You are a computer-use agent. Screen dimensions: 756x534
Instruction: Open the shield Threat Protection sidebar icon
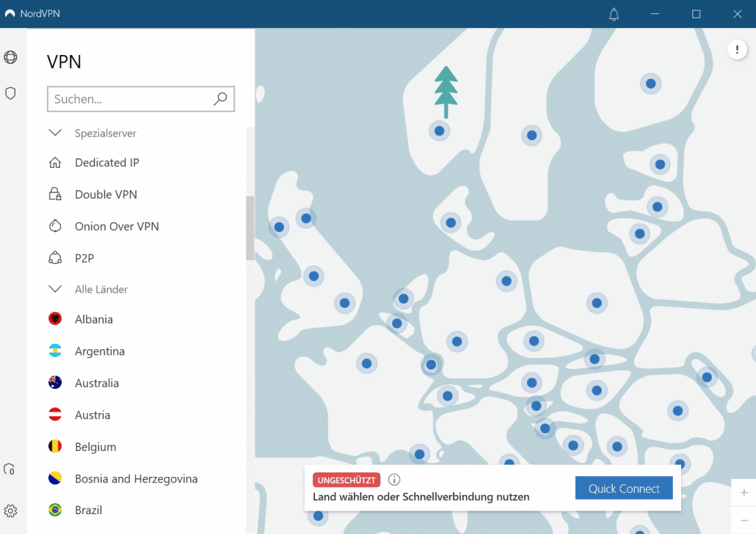coord(10,93)
